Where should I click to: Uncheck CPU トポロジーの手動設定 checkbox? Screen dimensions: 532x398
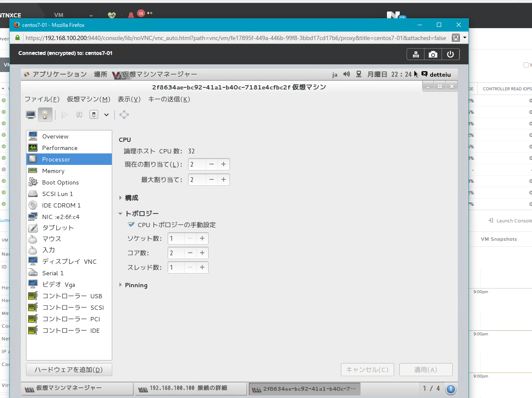[x=131, y=225]
